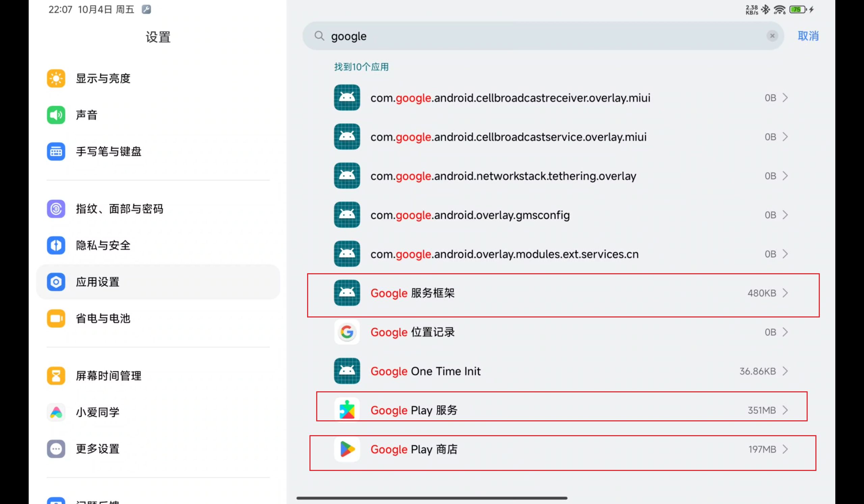Tap overlay.gmsconfig android icon
The width and height of the screenshot is (864, 504).
click(347, 215)
